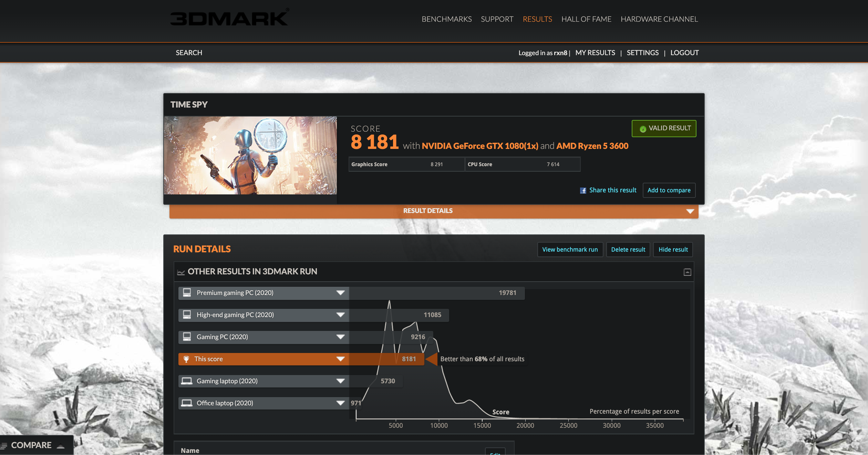Click the Name field label

pos(190,451)
